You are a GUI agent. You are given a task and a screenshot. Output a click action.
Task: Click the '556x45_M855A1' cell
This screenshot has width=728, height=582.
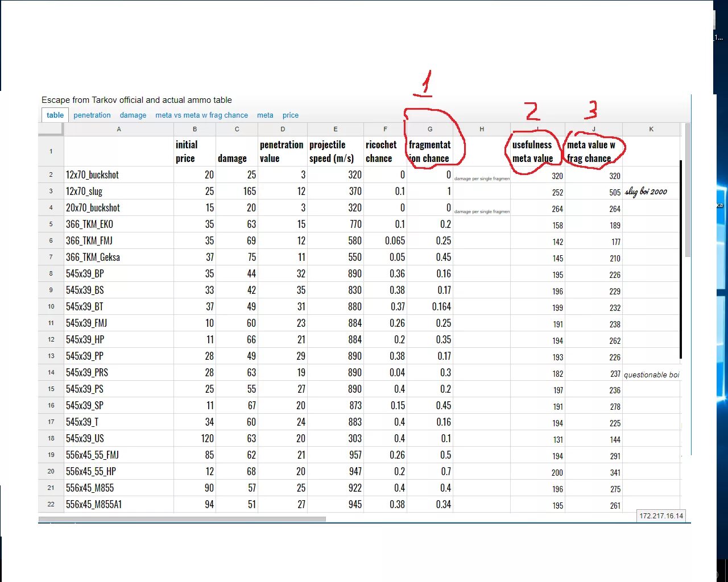(119, 504)
